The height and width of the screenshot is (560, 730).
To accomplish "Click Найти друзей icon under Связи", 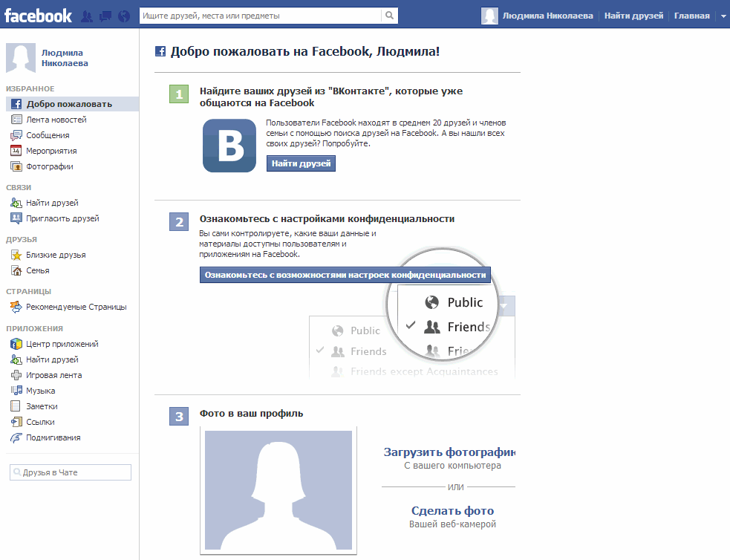I will point(16,203).
